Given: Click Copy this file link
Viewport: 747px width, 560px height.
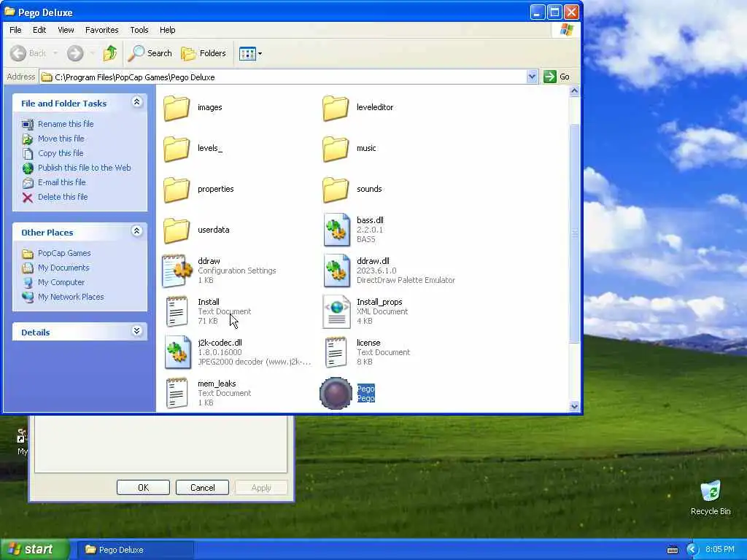Looking at the screenshot, I should click(61, 153).
